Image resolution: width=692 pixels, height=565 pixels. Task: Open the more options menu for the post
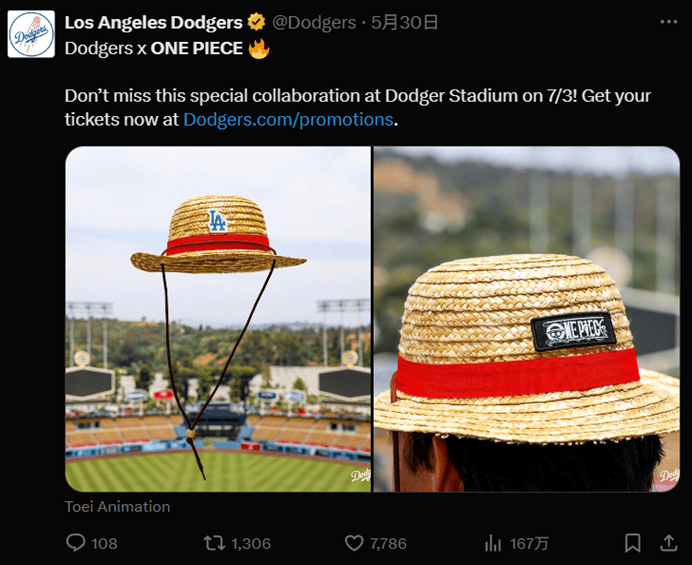pos(668,22)
